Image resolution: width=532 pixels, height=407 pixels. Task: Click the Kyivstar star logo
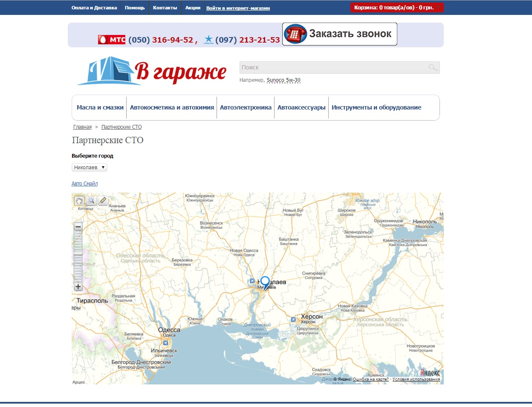point(208,40)
